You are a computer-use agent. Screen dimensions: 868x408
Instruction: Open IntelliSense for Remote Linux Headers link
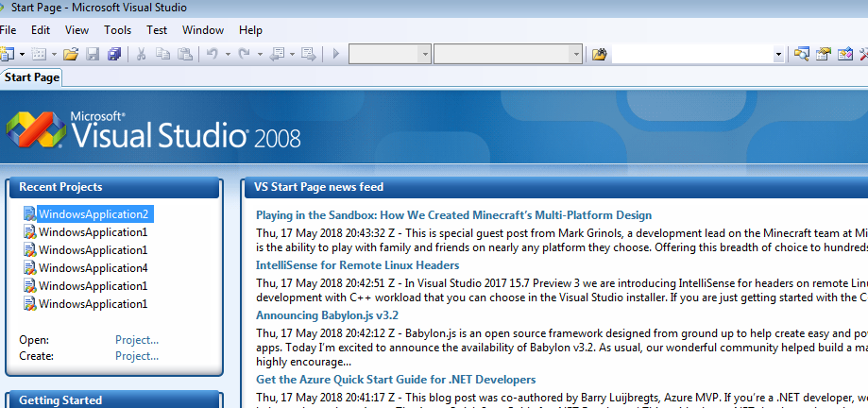point(357,265)
